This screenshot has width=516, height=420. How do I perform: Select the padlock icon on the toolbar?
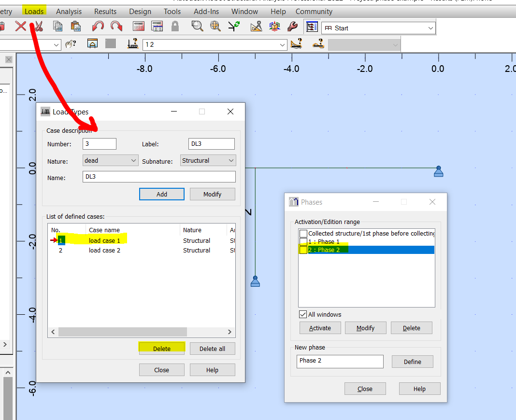175,27
